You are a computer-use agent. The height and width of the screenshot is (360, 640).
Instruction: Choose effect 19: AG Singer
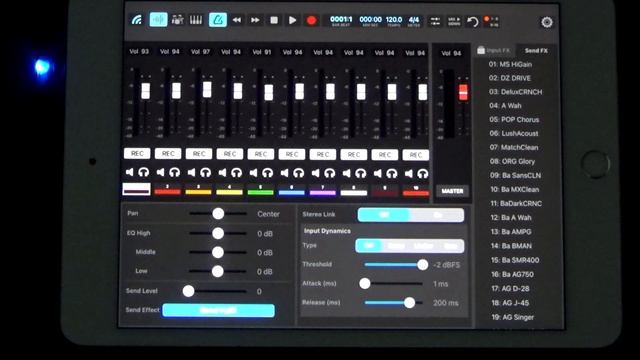(x=513, y=317)
